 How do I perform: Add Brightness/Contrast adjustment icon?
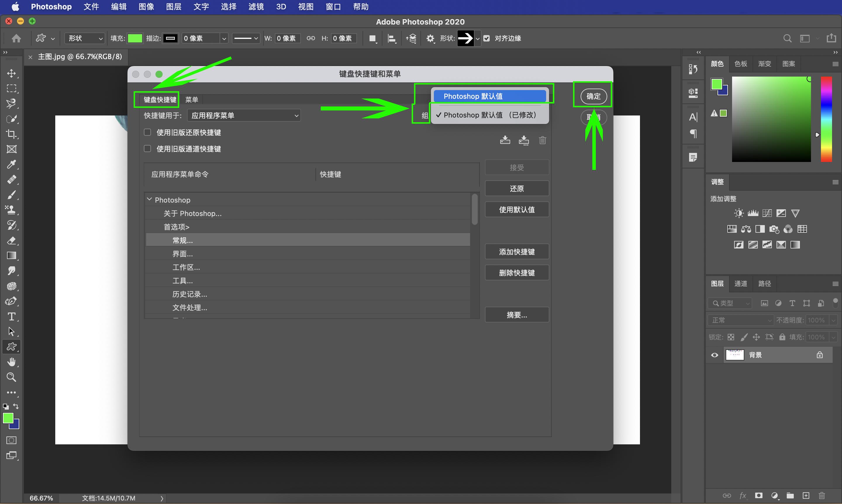[739, 213]
